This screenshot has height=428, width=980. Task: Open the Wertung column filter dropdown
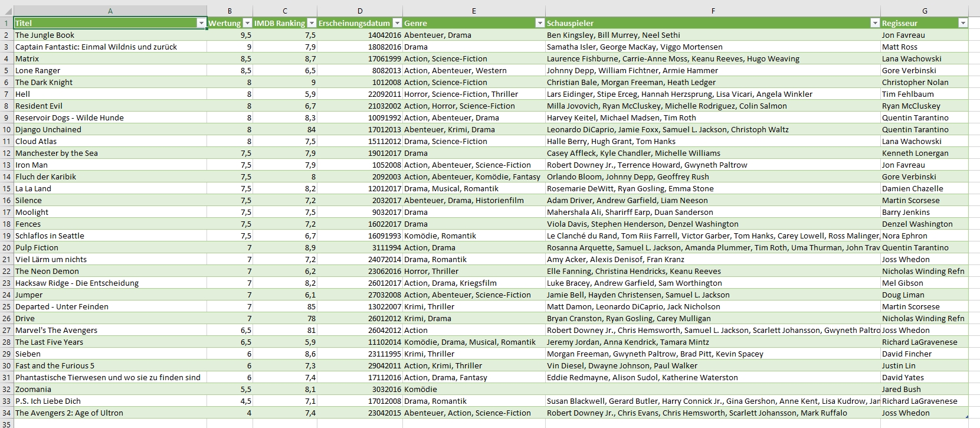(247, 23)
